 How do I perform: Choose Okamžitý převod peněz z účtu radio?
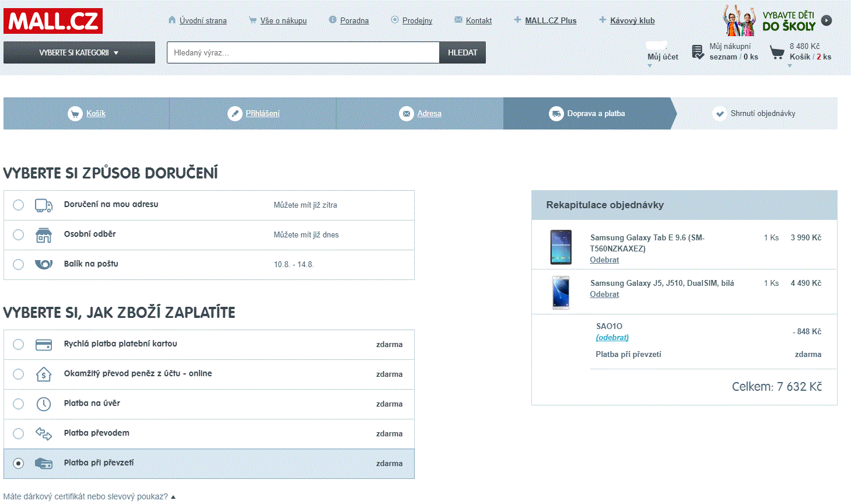coord(19,374)
